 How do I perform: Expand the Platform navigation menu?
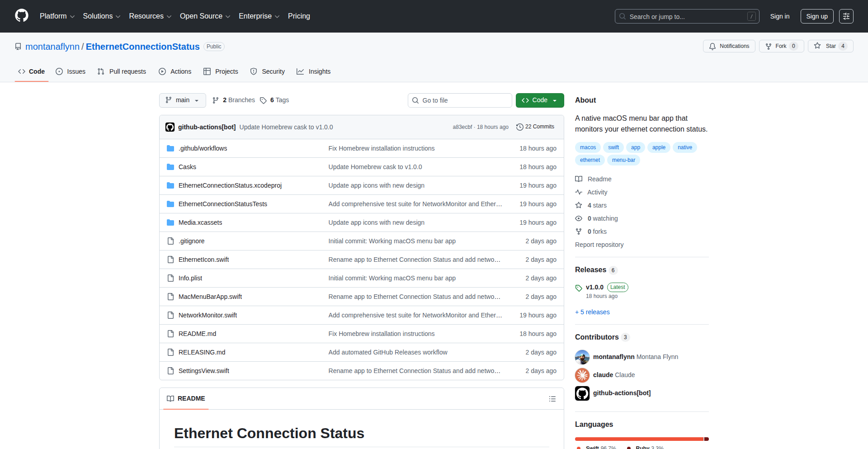pyautogui.click(x=57, y=16)
